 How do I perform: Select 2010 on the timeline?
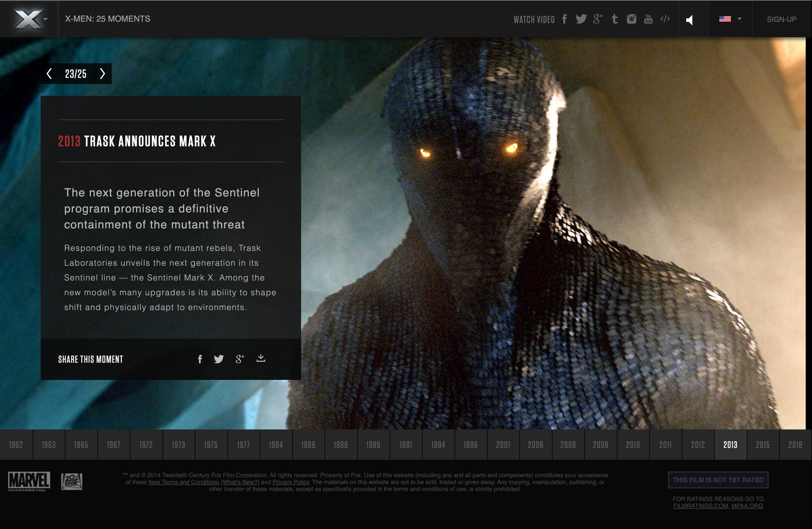(x=633, y=445)
